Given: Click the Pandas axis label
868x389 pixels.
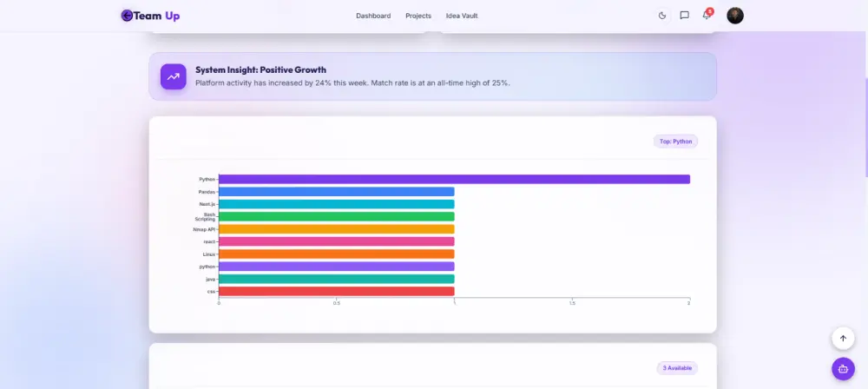Looking at the screenshot, I should (207, 192).
